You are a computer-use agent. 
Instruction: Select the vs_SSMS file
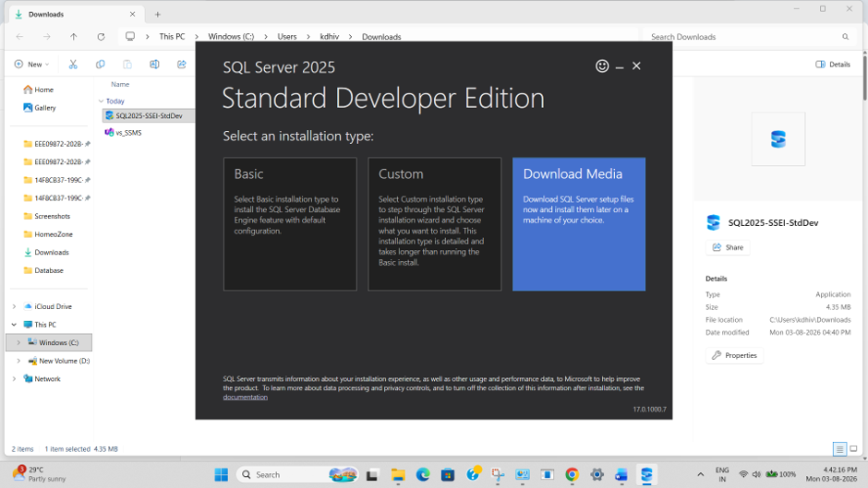coord(124,133)
